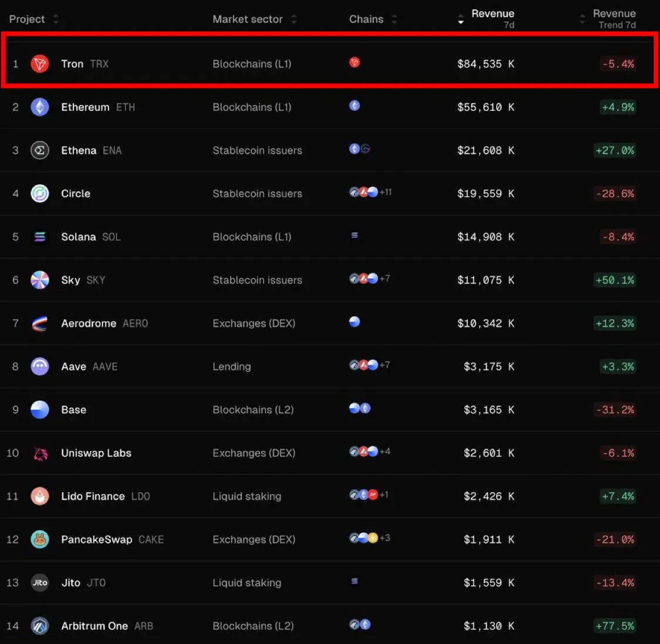Viewport: 660px width, 644px height.
Task: Click the Project column header
Action: pyautogui.click(x=27, y=19)
